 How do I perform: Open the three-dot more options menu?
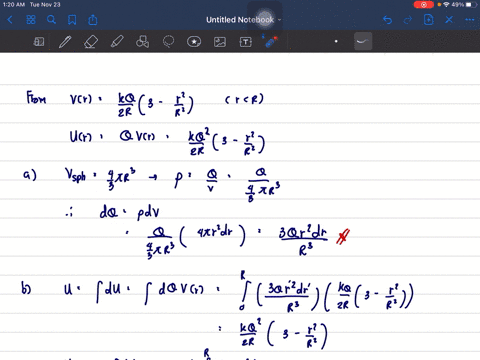tap(470, 20)
